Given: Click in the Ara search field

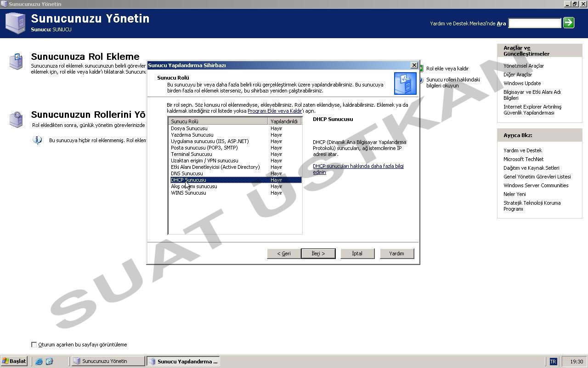Looking at the screenshot, I should pyautogui.click(x=535, y=23).
